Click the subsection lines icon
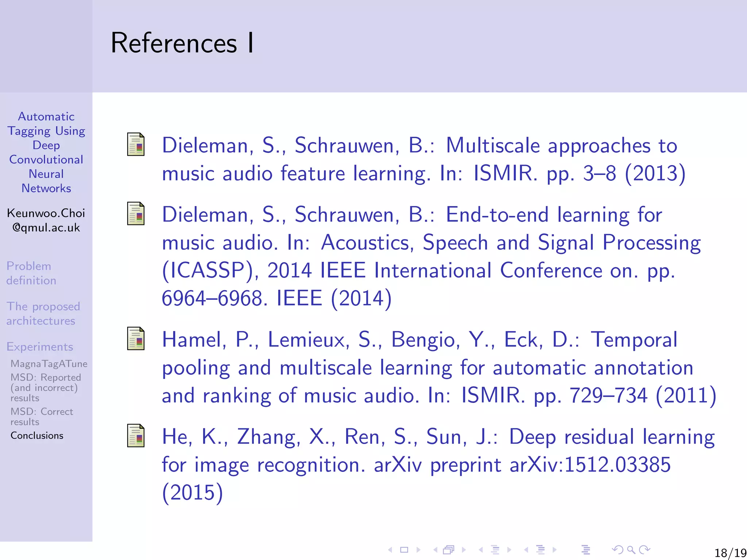 [x=495, y=550]
